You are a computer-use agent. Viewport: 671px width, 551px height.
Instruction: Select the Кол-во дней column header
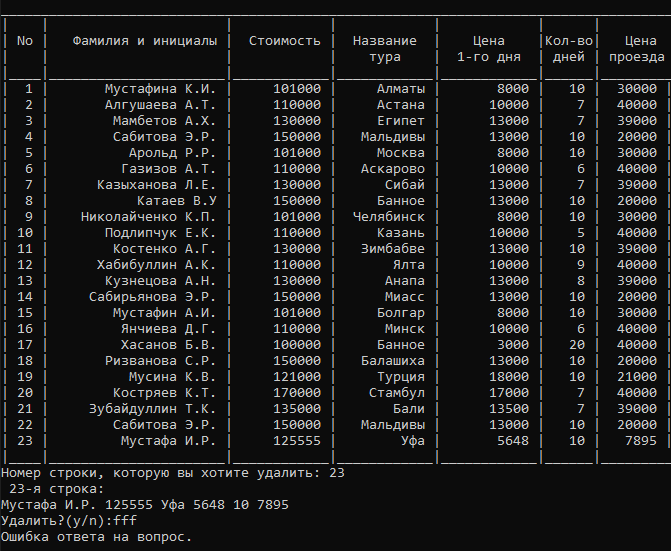tap(569, 49)
